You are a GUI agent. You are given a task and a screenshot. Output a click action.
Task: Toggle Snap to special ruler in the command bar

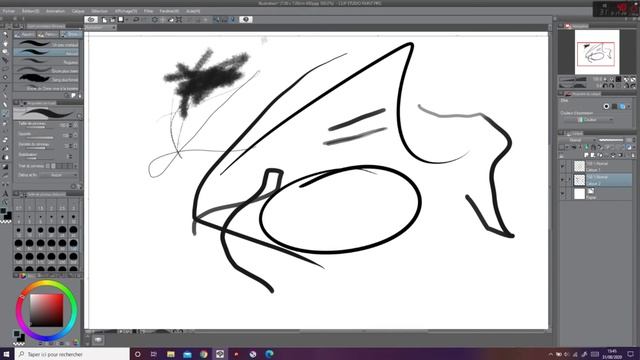point(224,20)
